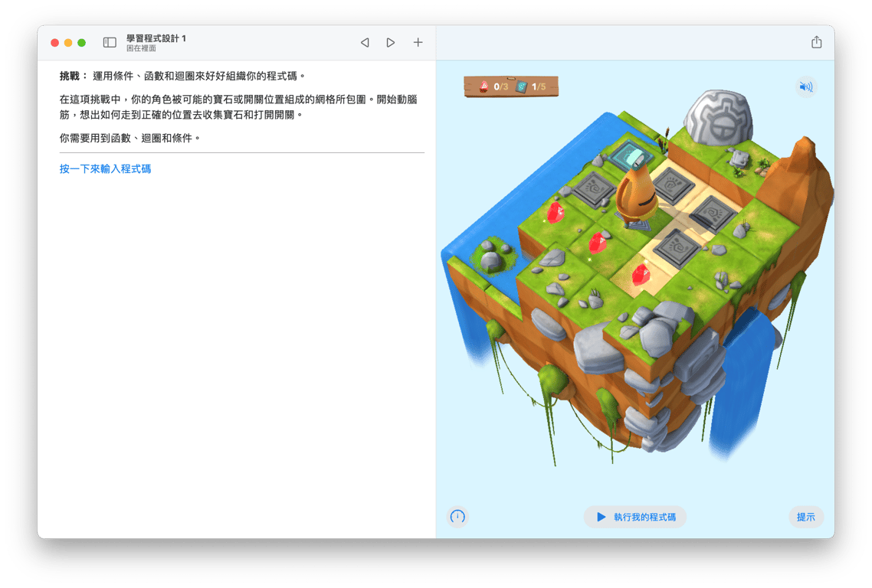Image resolution: width=872 pixels, height=588 pixels.
Task: Mute the sound speaker icon
Action: pyautogui.click(x=806, y=87)
